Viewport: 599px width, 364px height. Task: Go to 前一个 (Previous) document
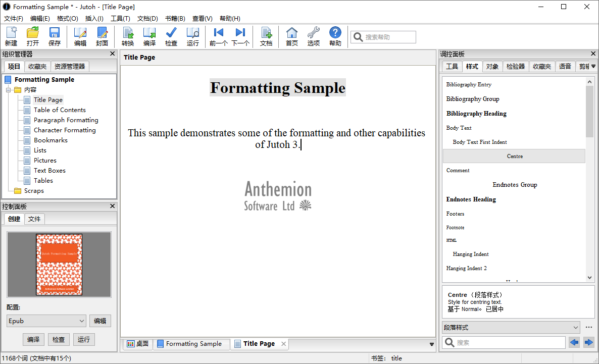218,36
